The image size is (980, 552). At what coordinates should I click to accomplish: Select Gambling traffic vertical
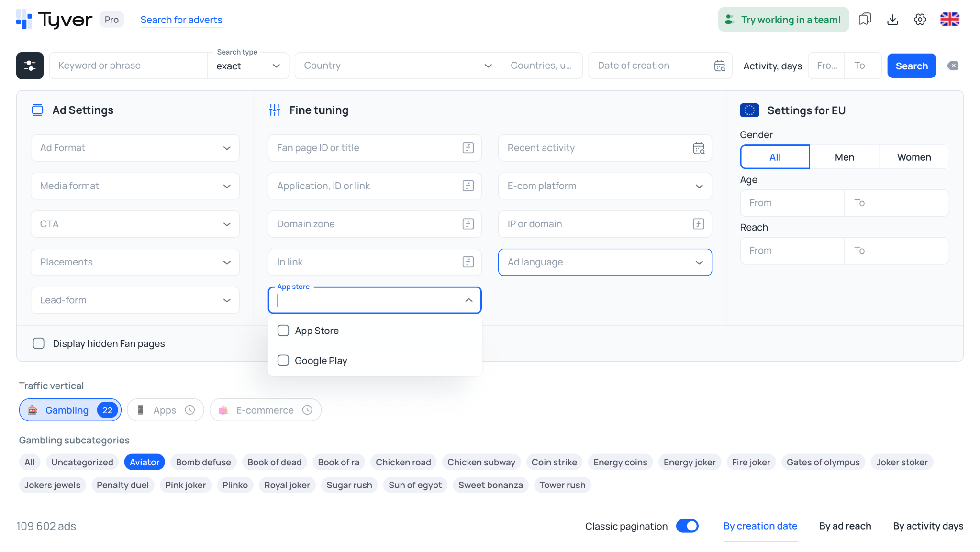point(70,410)
